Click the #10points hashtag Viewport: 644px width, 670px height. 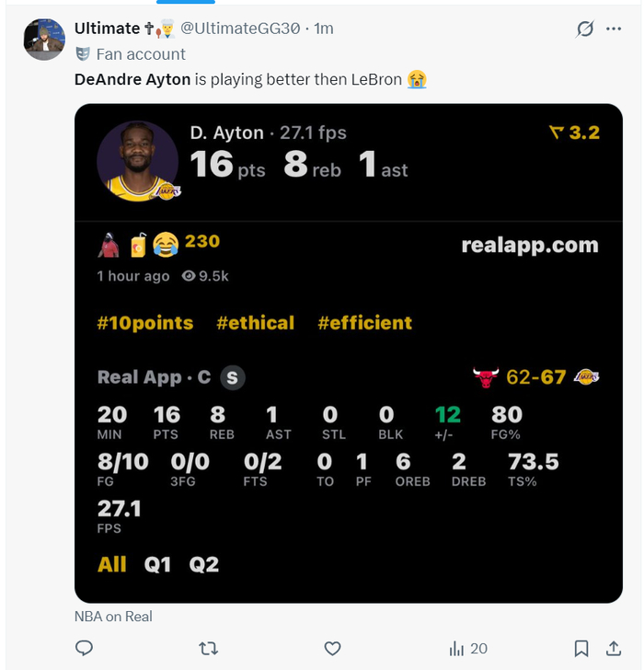(x=145, y=323)
